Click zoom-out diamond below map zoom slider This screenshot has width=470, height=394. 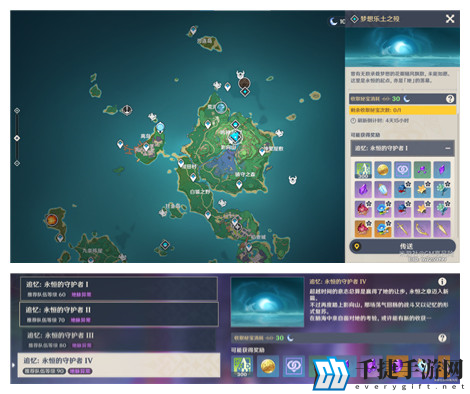(x=17, y=163)
